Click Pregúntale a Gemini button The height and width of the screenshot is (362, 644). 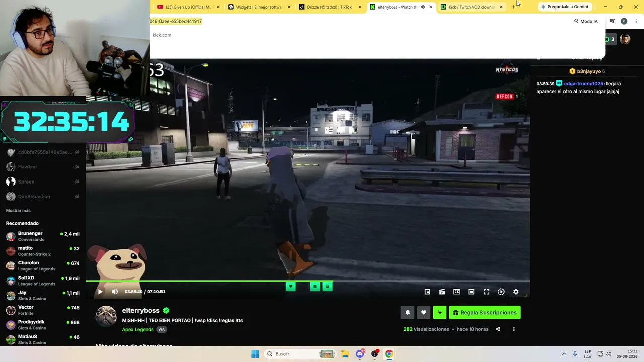[565, 7]
